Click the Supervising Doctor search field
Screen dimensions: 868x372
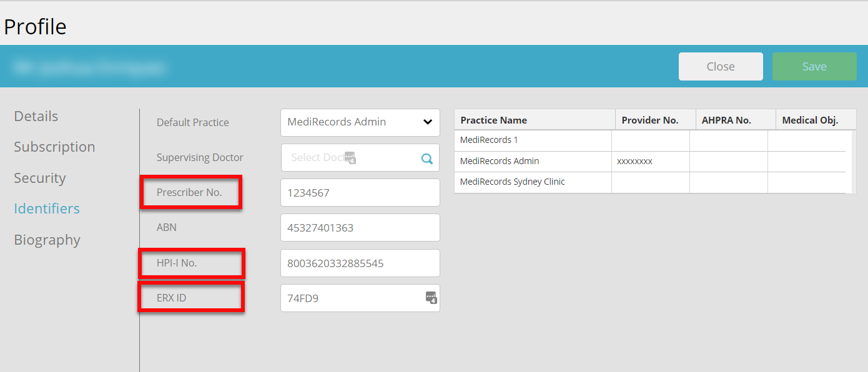360,158
